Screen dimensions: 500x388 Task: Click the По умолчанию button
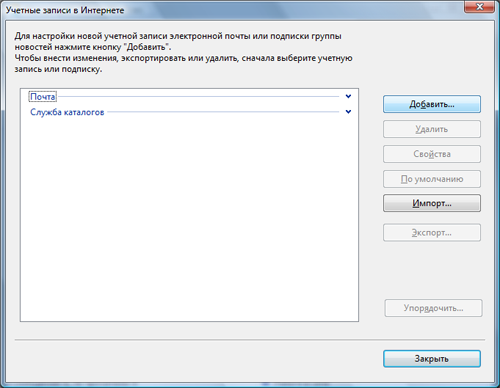tap(432, 179)
